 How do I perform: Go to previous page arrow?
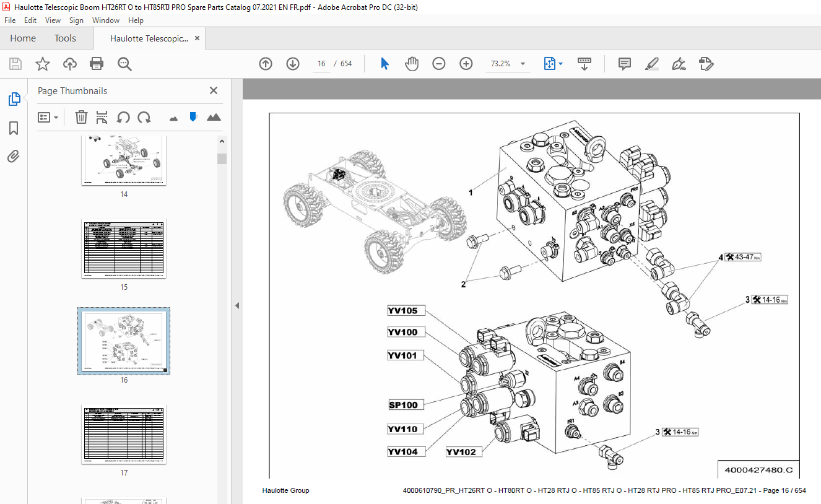266,64
